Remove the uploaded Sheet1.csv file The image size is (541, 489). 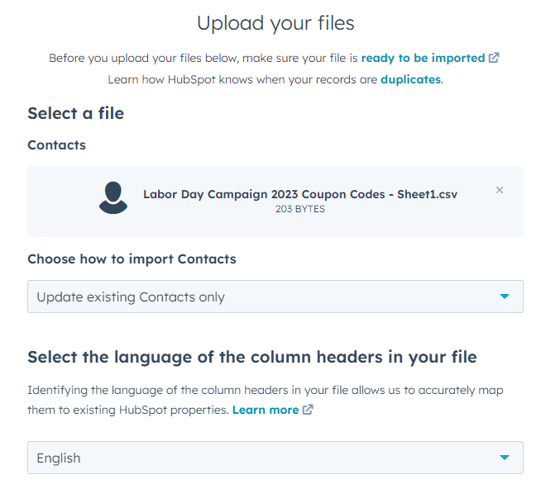pos(499,190)
